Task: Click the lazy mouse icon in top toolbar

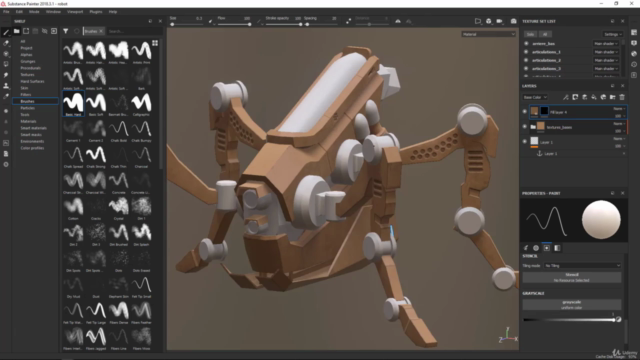Action: 348,21
